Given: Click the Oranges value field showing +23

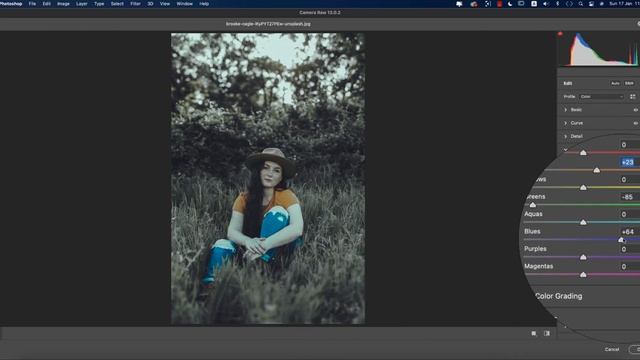Looking at the screenshot, I should [628, 162].
